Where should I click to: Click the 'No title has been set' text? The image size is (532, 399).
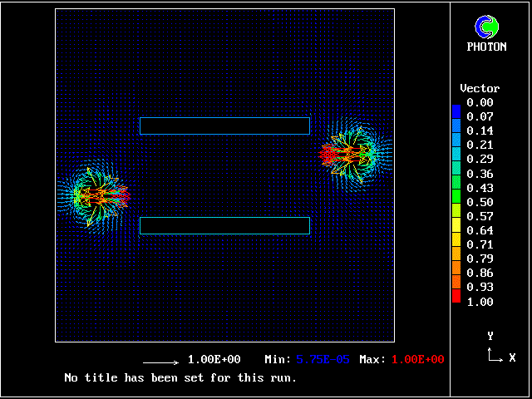coord(180,377)
